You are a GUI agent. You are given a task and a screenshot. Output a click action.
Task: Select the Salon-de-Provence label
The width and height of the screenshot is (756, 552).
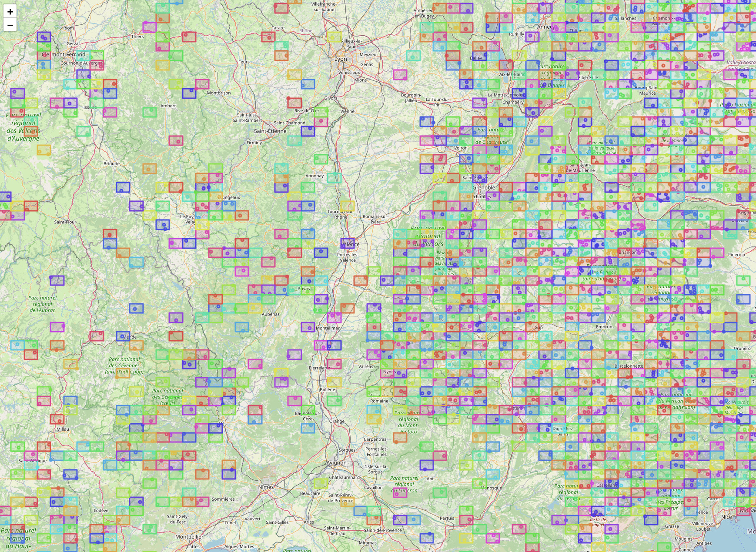(x=383, y=530)
